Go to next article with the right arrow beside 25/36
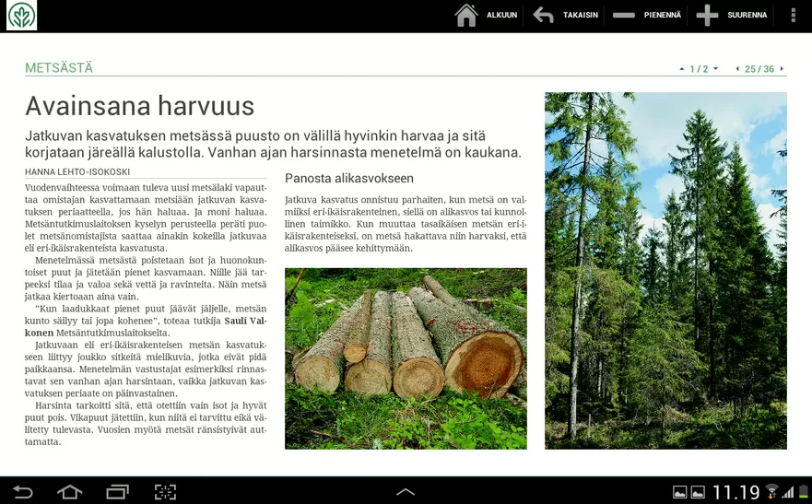 [x=782, y=69]
